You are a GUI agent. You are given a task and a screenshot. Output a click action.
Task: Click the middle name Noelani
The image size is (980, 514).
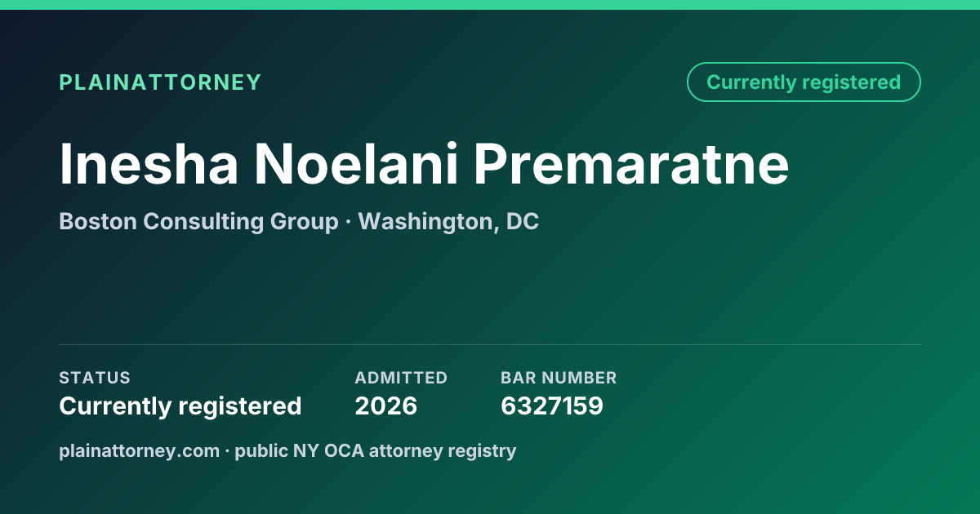click(x=357, y=164)
